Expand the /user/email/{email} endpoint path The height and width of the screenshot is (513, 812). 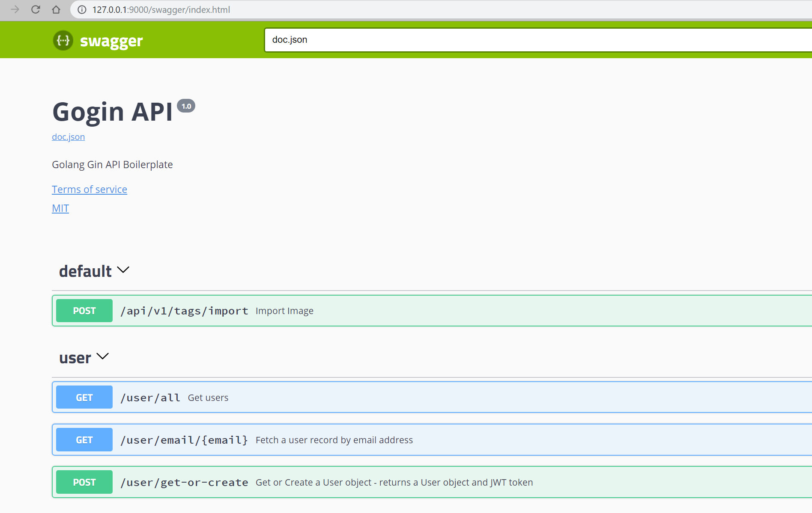coord(184,440)
